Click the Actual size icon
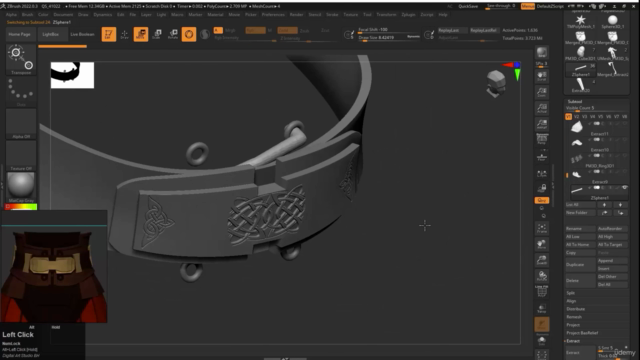 [542, 108]
